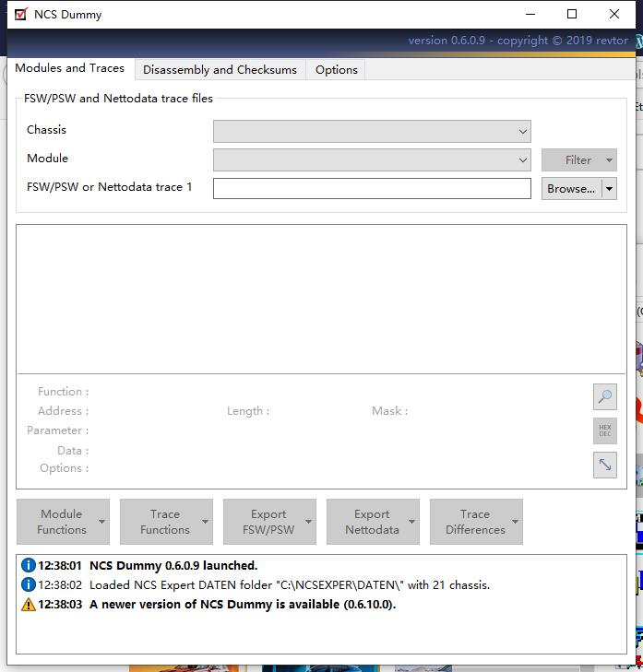Minimize the NCS Dummy window
643x672 pixels.
point(530,14)
